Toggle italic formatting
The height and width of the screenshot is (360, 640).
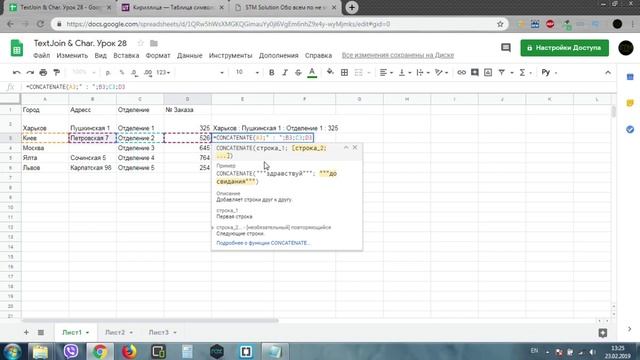[x=285, y=73]
